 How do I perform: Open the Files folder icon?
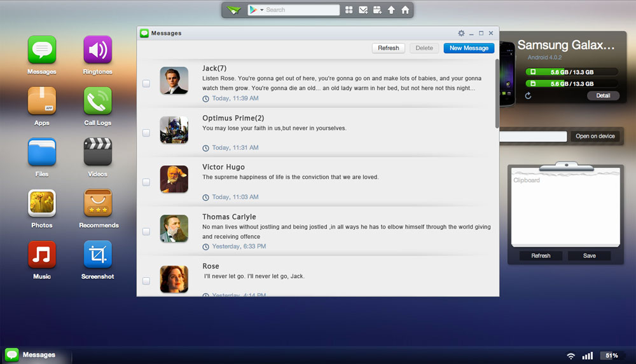point(42,152)
